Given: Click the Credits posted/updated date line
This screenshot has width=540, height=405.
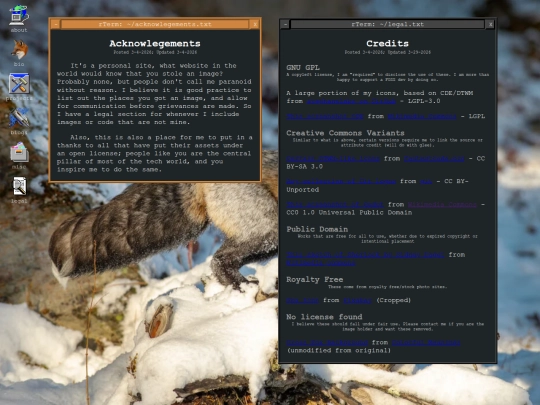Looking at the screenshot, I should [387, 52].
